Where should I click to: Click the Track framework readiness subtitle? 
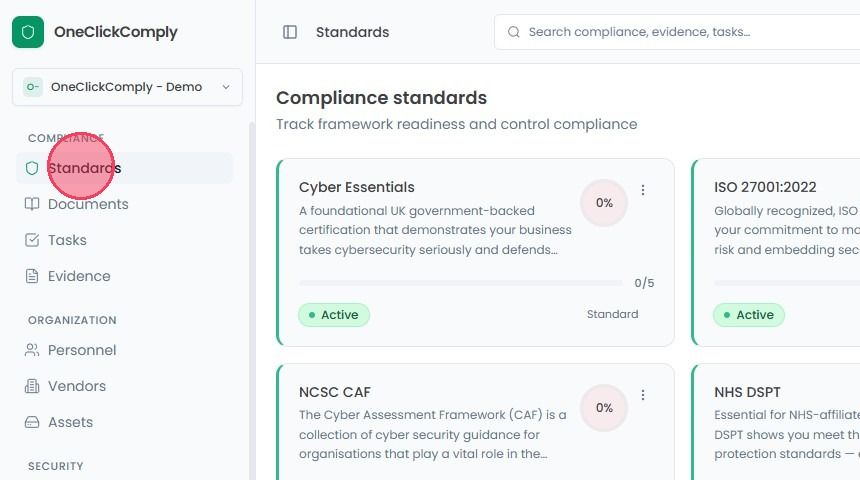(x=456, y=125)
